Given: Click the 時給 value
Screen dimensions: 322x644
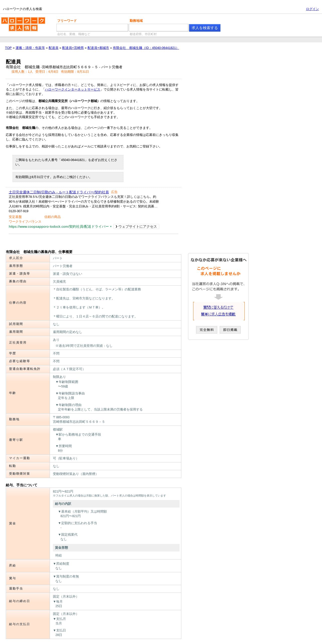Looking at the screenshot, I should coord(59,555).
